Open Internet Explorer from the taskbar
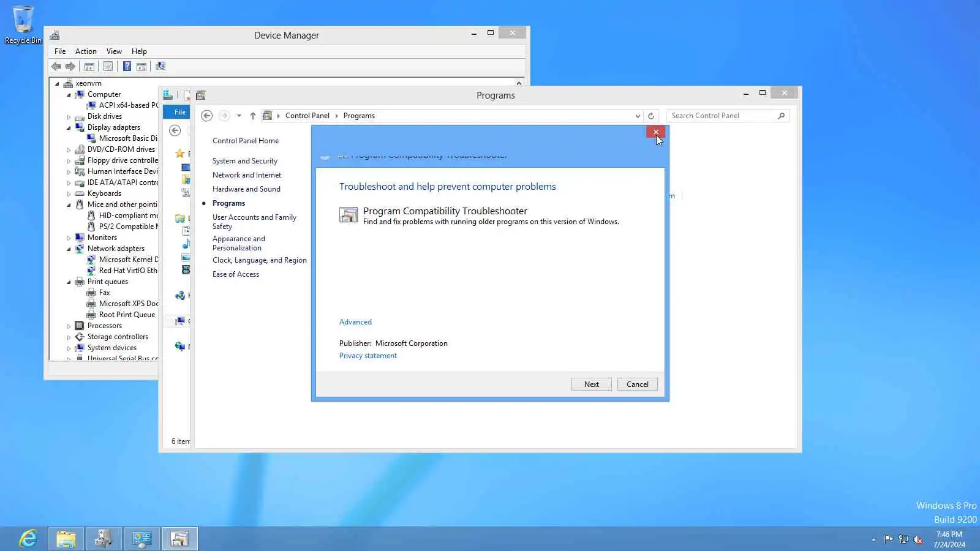This screenshot has height=551, width=980. click(x=28, y=539)
